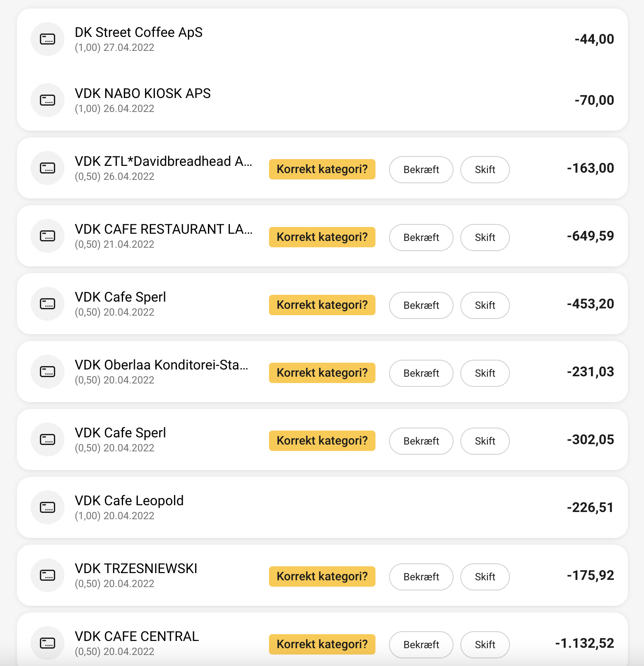
Task: Click Korrekt kategori? badge on TRZESNIEWSKI row
Action: click(x=322, y=576)
